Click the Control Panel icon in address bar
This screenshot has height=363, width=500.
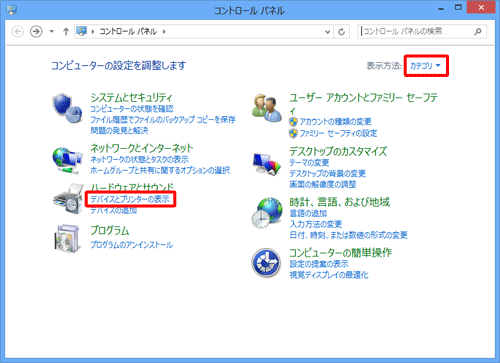point(82,31)
